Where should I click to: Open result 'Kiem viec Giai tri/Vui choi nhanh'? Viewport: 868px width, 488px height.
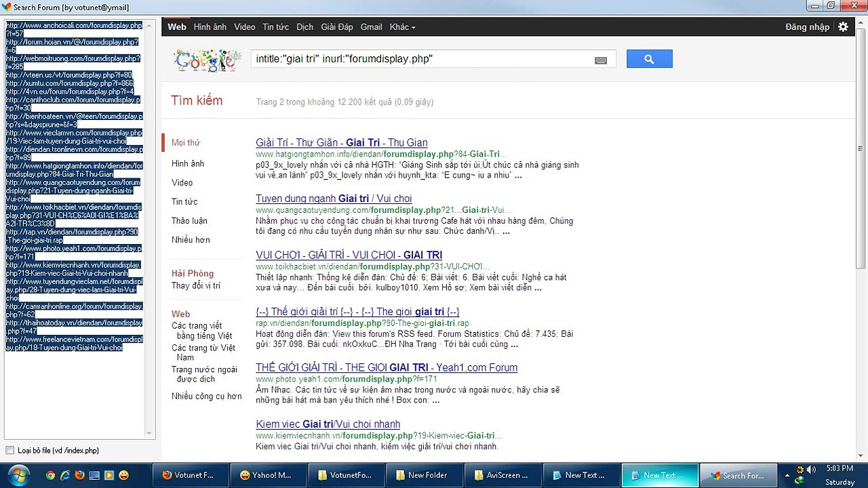tap(328, 424)
